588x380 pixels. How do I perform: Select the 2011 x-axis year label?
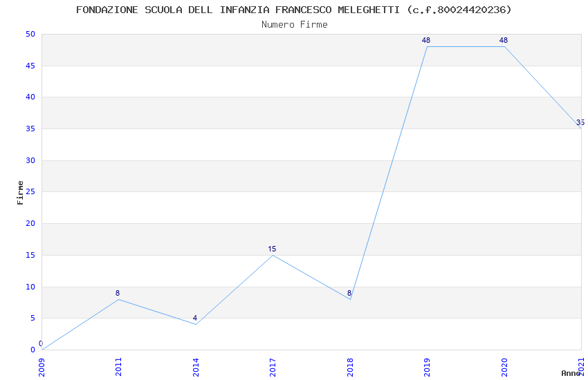(118, 368)
